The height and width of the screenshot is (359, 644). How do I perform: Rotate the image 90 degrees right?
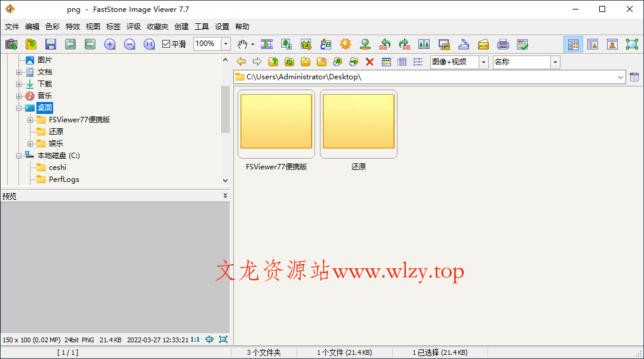click(x=405, y=44)
